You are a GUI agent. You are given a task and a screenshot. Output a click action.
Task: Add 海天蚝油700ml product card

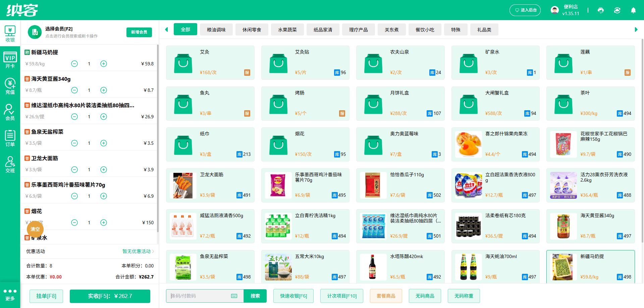pyautogui.click(x=495, y=267)
